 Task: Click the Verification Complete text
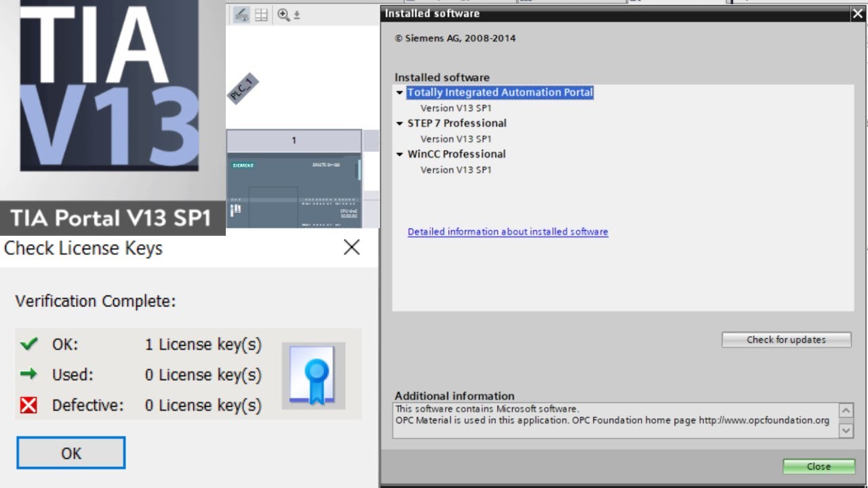[x=96, y=301]
